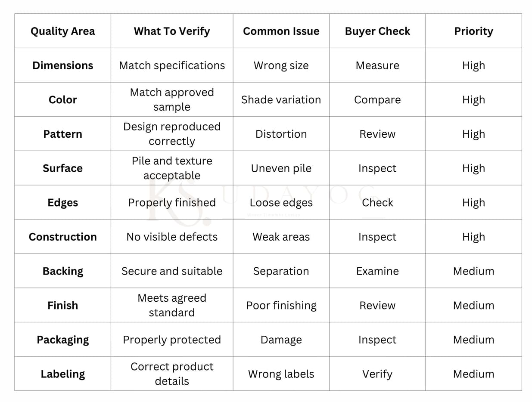Click the Pattern row label
Screen dimensions: 532x402
pos(63,134)
